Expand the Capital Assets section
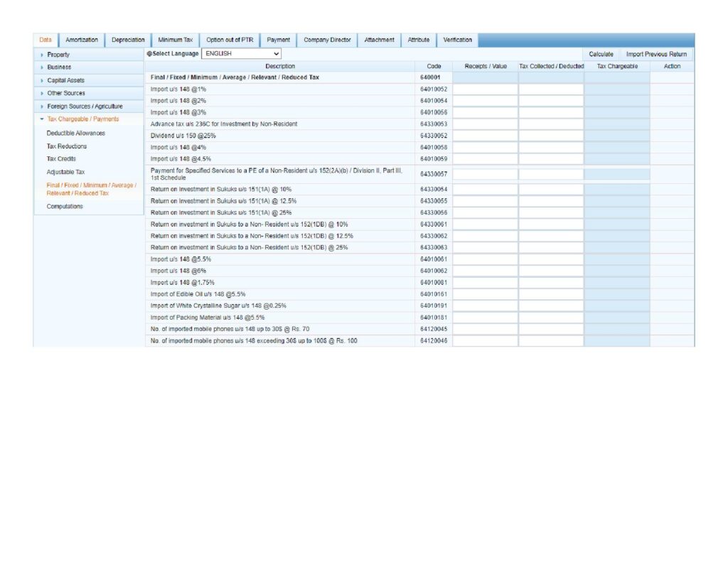728x562 pixels. [65, 80]
